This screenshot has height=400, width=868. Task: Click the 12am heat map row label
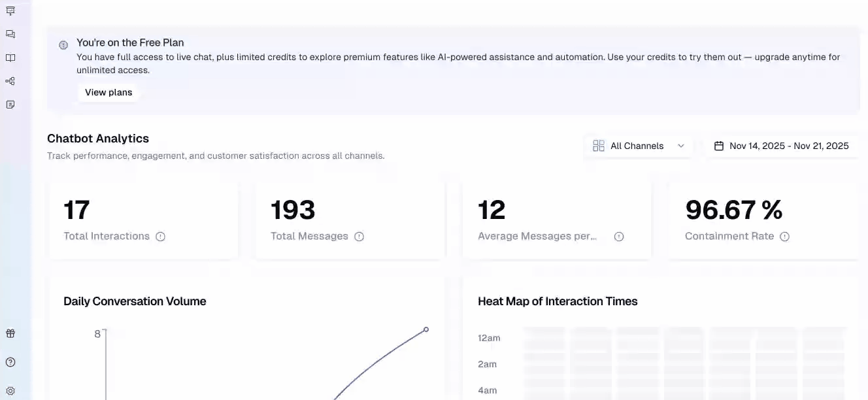coord(489,338)
